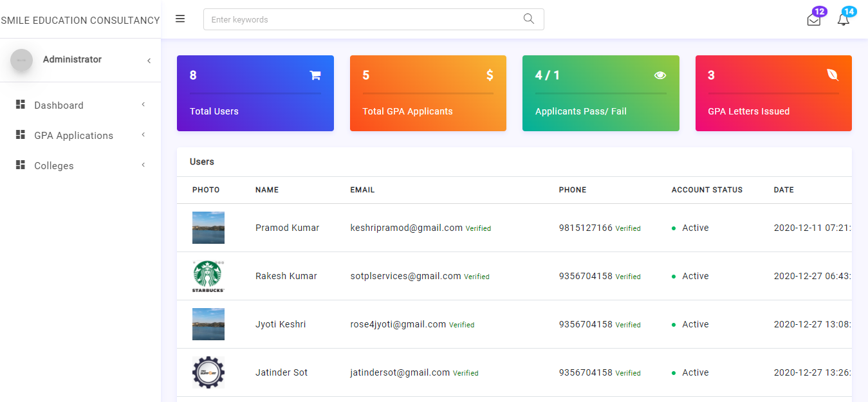This screenshot has width=868, height=402.
Task: Open the notification bell with 14 badge
Action: [x=844, y=19]
